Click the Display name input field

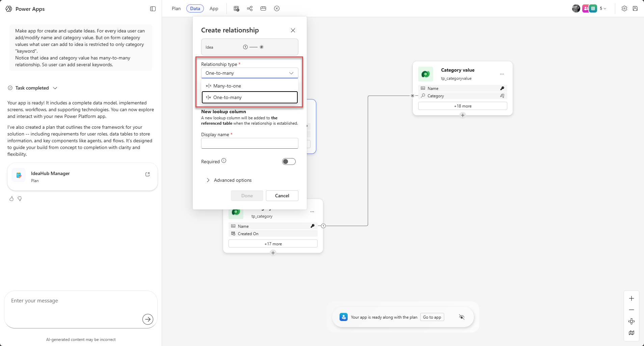(249, 143)
